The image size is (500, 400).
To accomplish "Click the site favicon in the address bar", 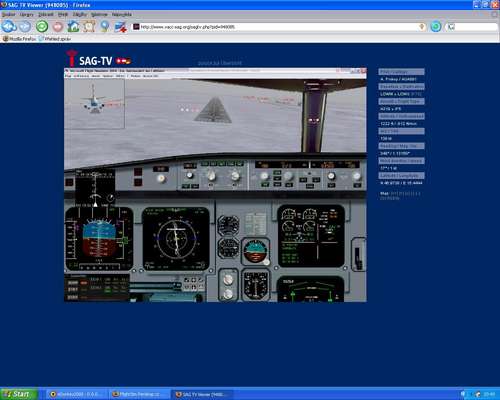I will click(x=136, y=27).
